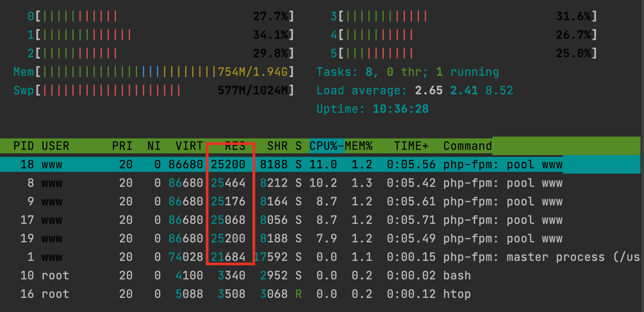Click the CPU% sorted column header

(x=326, y=146)
